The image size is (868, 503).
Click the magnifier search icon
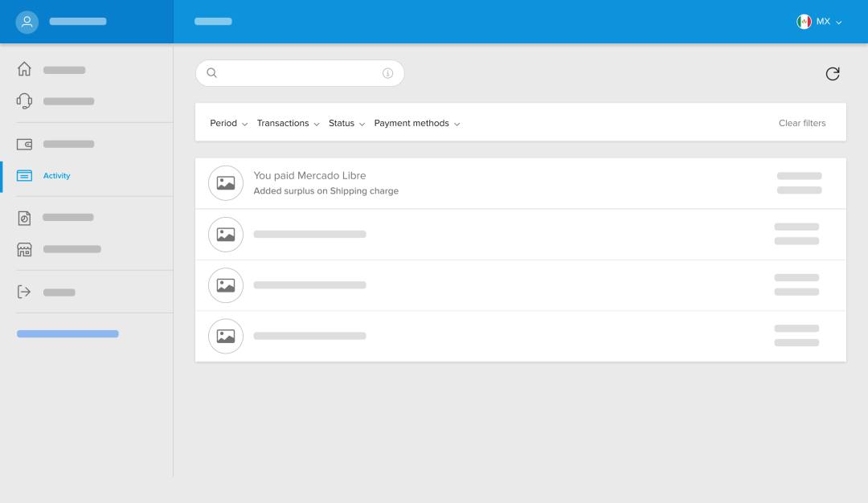(x=212, y=73)
